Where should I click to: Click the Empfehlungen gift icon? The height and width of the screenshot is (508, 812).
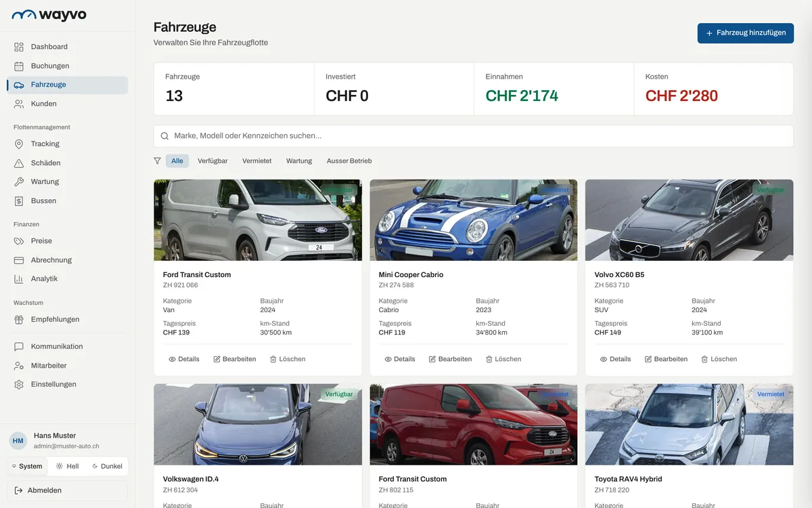[x=19, y=320]
